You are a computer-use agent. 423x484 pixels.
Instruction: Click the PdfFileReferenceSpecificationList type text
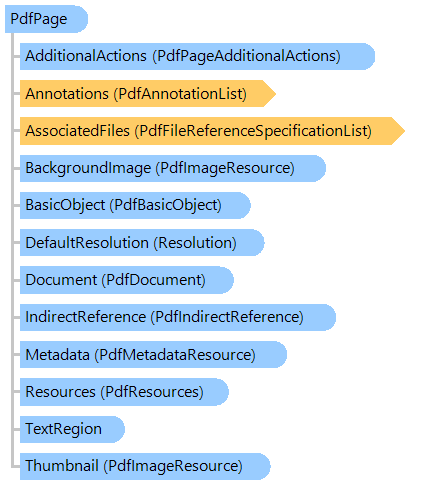click(x=253, y=131)
